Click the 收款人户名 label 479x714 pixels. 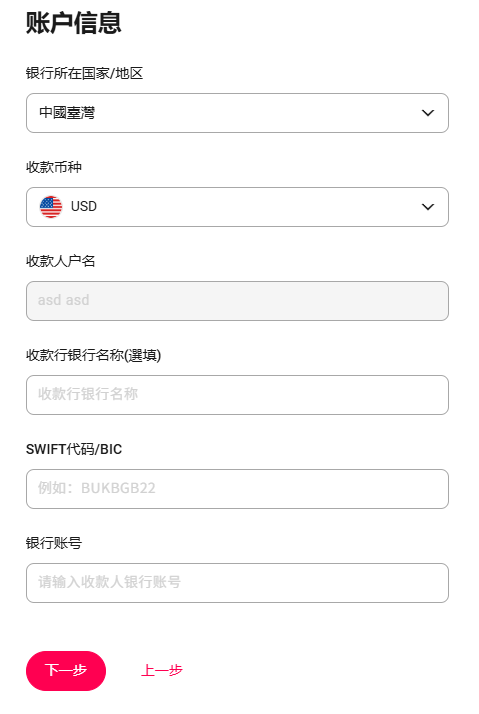click(x=61, y=261)
